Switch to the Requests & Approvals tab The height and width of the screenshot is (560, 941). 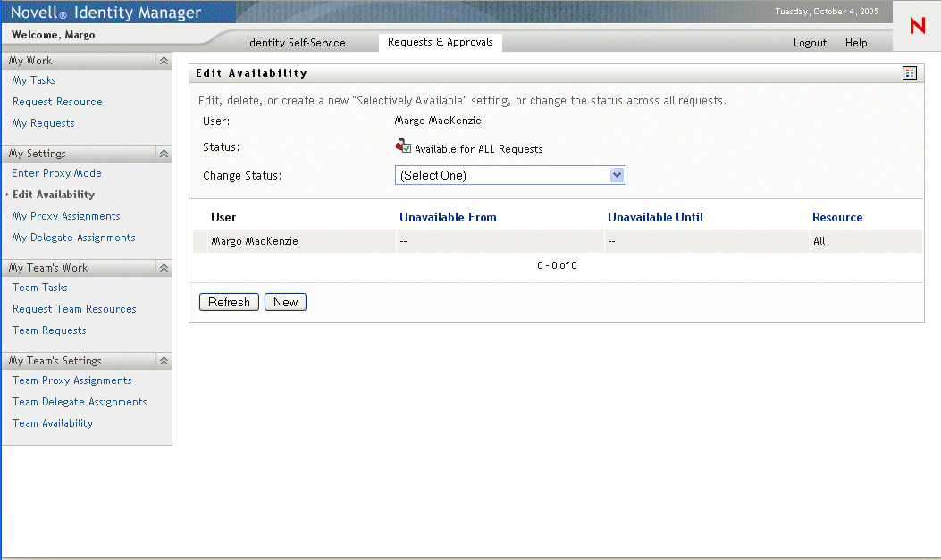coord(440,42)
